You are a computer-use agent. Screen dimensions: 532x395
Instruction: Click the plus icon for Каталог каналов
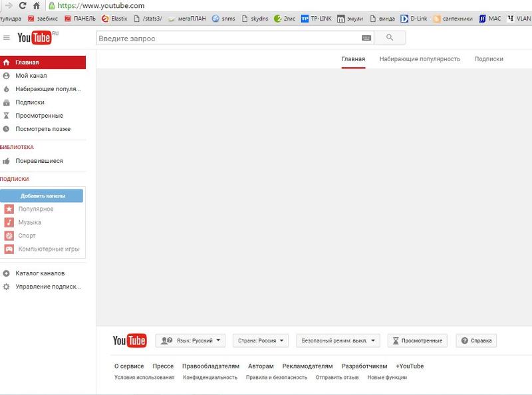6,273
